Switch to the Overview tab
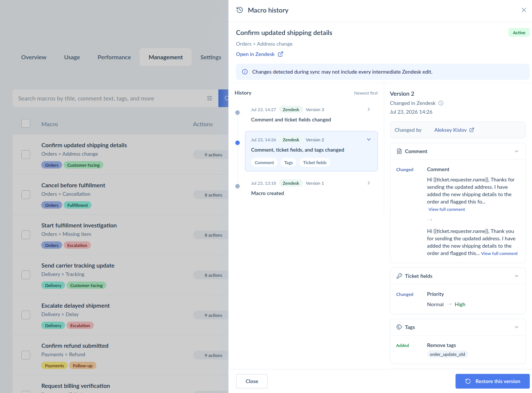The height and width of the screenshot is (393, 532). pyautogui.click(x=34, y=57)
